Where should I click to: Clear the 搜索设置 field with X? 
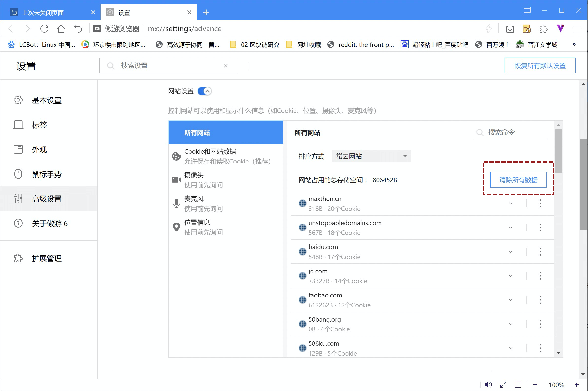tap(226, 65)
